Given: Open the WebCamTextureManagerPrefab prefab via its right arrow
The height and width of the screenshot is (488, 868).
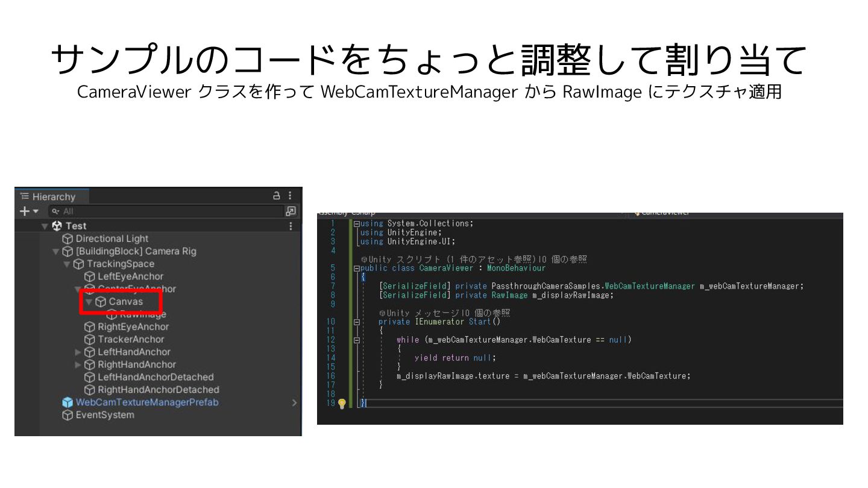Looking at the screenshot, I should 294,402.
